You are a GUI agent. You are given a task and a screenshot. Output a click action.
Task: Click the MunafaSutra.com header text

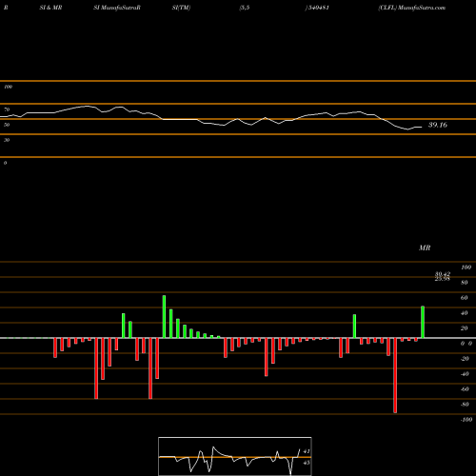pyautogui.click(x=422, y=8)
